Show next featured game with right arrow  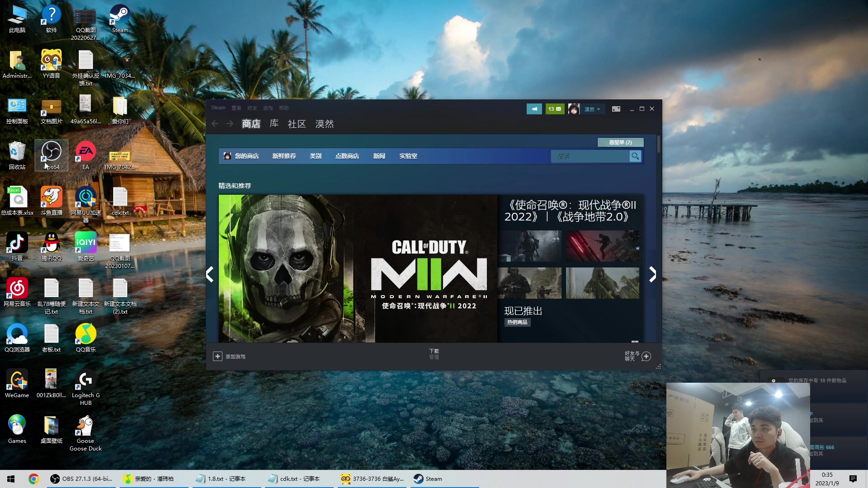pos(652,274)
